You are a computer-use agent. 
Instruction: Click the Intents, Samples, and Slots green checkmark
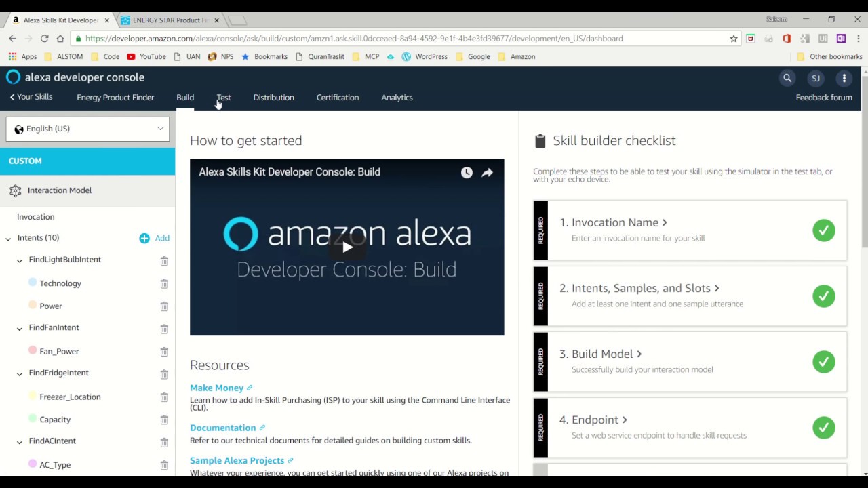point(824,296)
